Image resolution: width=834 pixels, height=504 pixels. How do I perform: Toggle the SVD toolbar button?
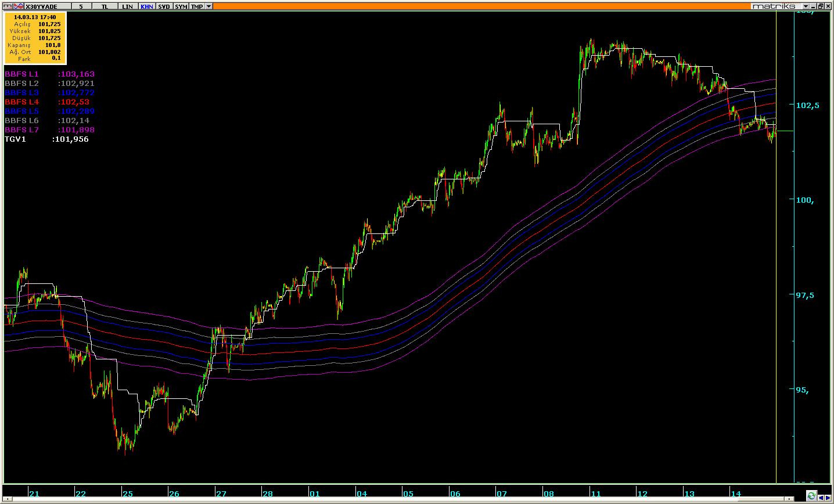point(164,6)
